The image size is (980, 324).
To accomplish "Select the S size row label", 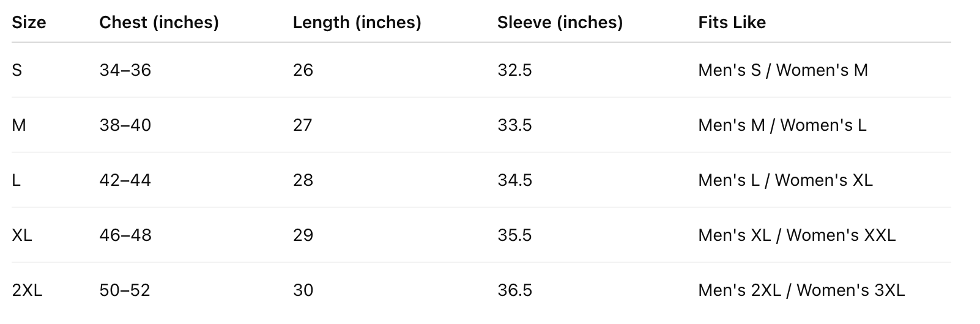I will pyautogui.click(x=17, y=70).
